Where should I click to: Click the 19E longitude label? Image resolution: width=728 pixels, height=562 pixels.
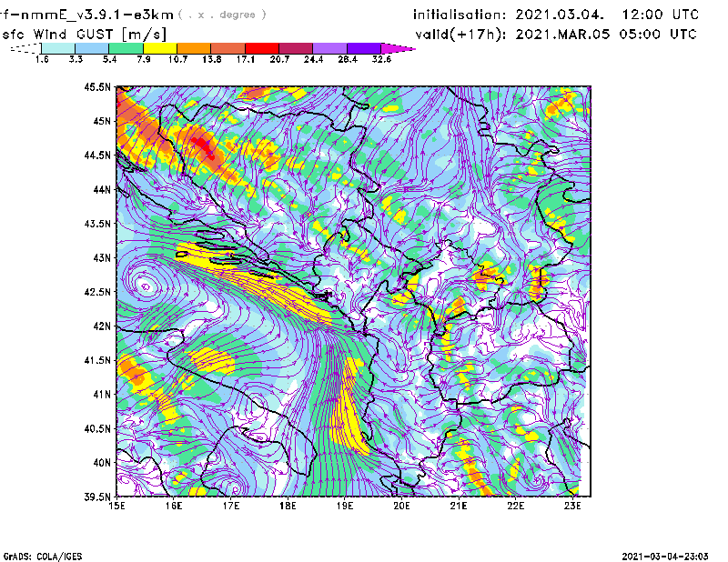pos(345,506)
